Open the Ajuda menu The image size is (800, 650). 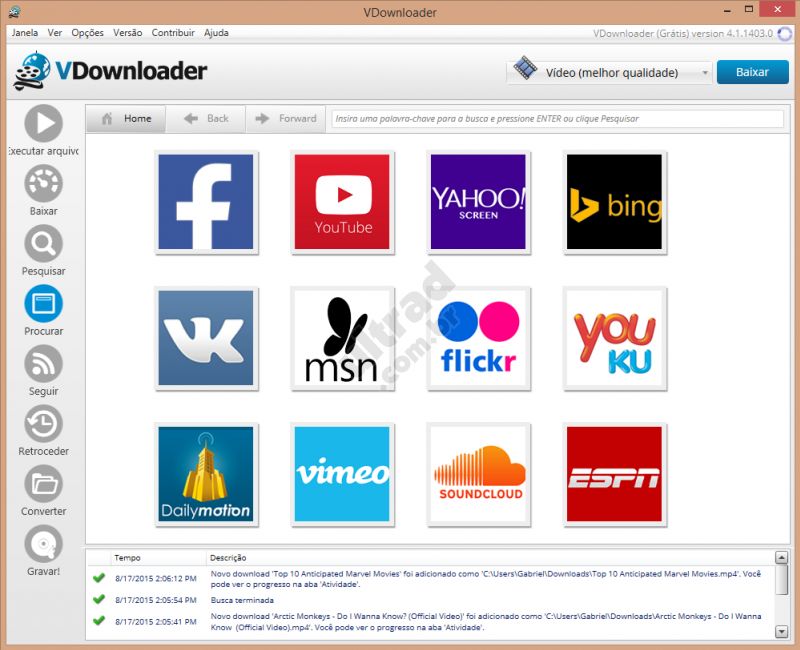coord(216,33)
